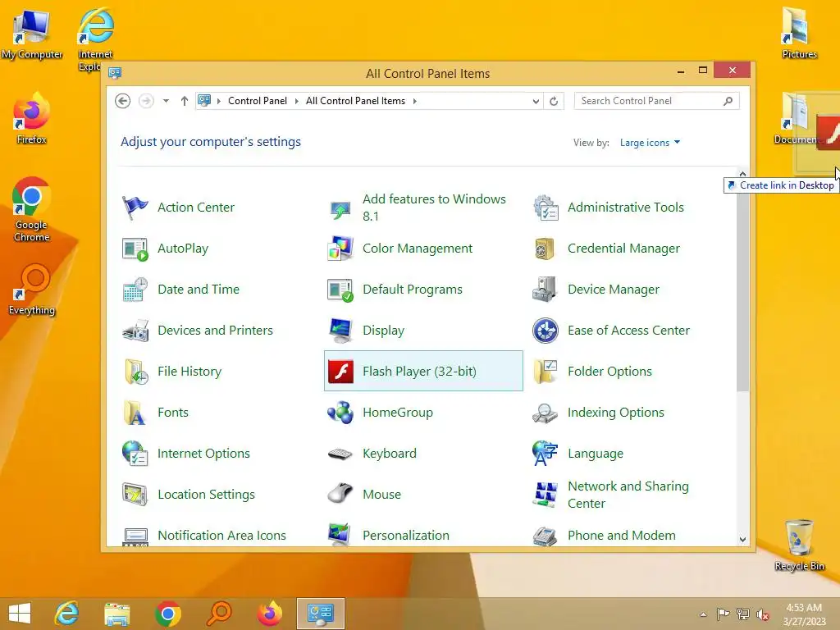The image size is (840, 630).
Task: Select the My Computer desktop icon
Action: 32,34
